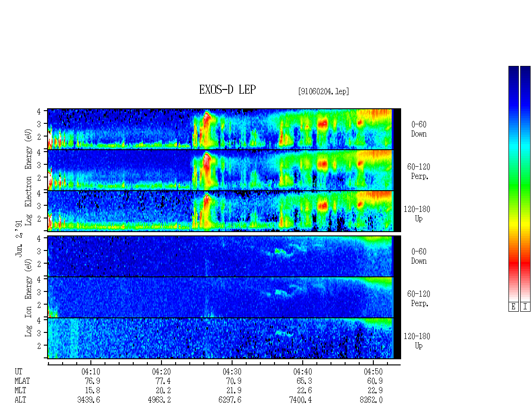Screen dimensions: 532x412
Task: Click the MLT value 15.8
Action: [x=93, y=391]
